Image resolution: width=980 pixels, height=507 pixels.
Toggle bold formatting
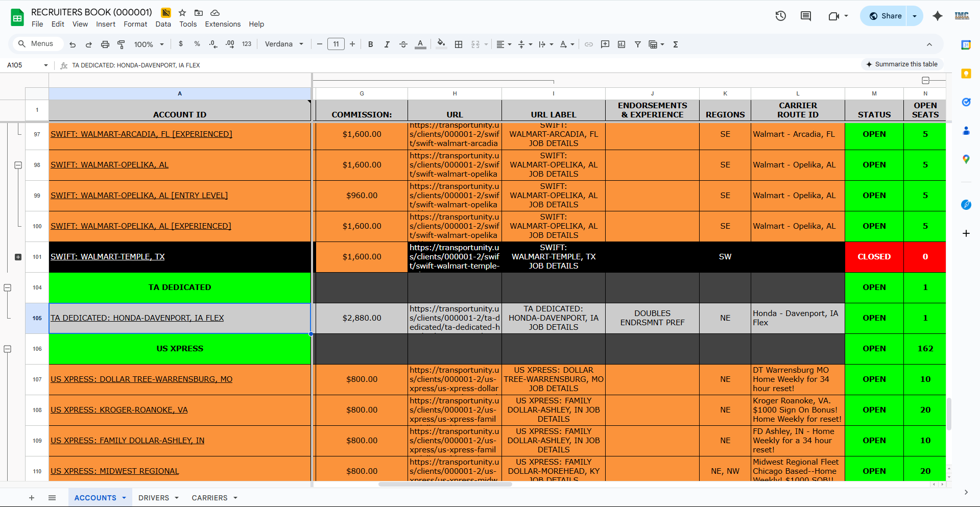pos(370,44)
